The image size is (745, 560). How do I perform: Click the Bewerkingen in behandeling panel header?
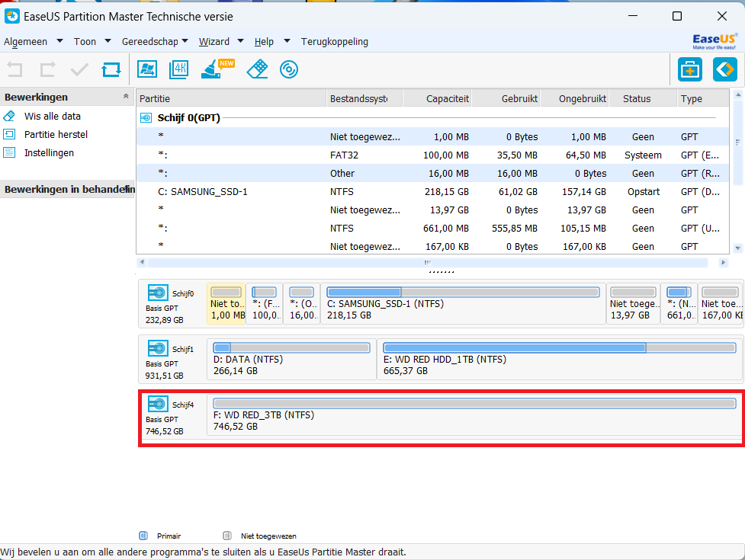click(x=67, y=190)
